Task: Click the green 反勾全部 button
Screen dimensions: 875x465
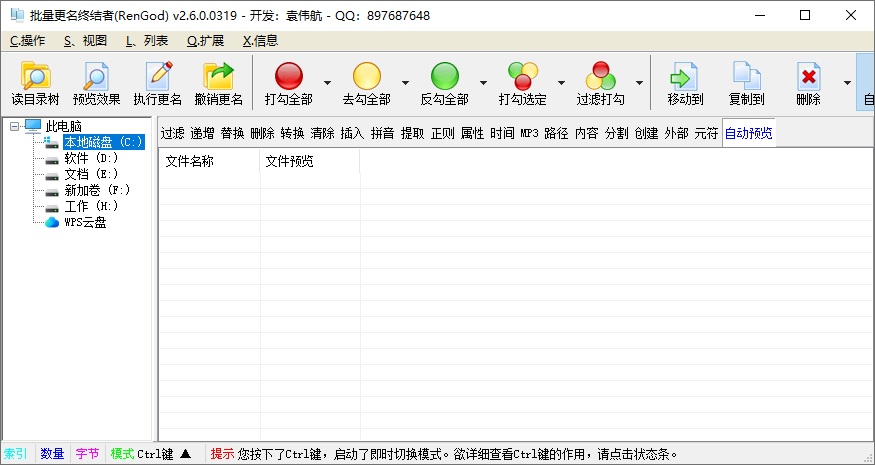Action: [x=445, y=76]
